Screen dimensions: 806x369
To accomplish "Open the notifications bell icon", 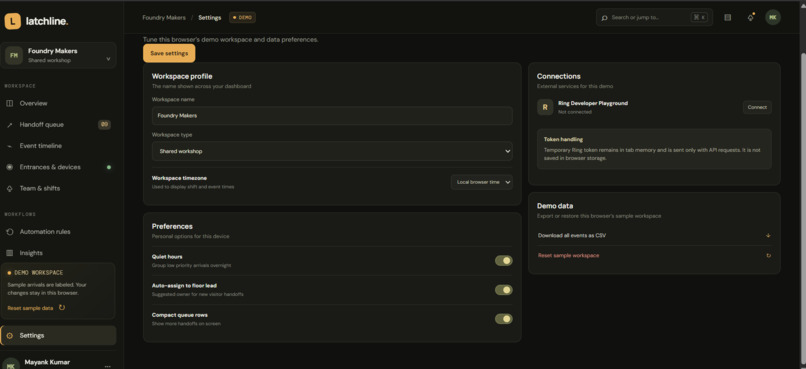I will [750, 17].
